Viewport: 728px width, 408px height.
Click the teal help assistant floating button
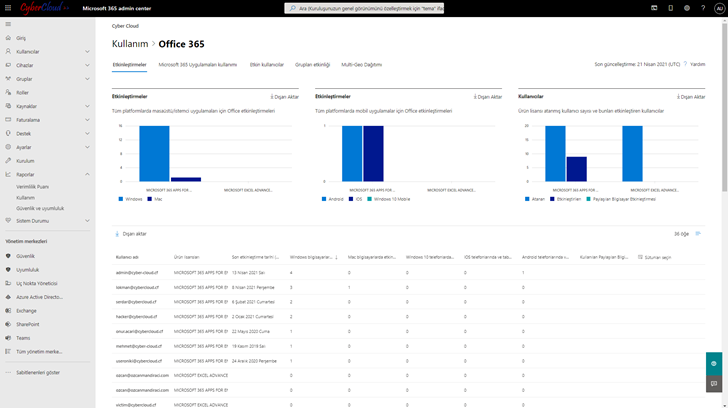[x=714, y=363]
